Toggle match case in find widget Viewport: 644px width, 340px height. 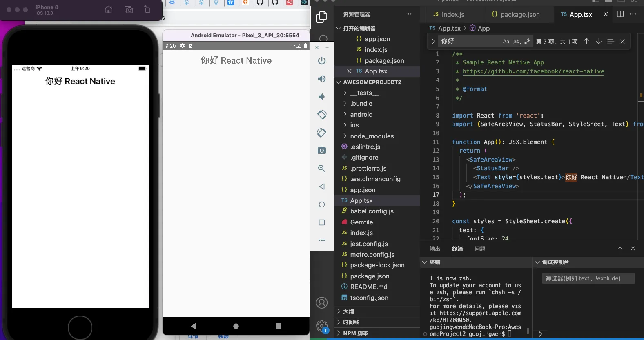pyautogui.click(x=506, y=41)
